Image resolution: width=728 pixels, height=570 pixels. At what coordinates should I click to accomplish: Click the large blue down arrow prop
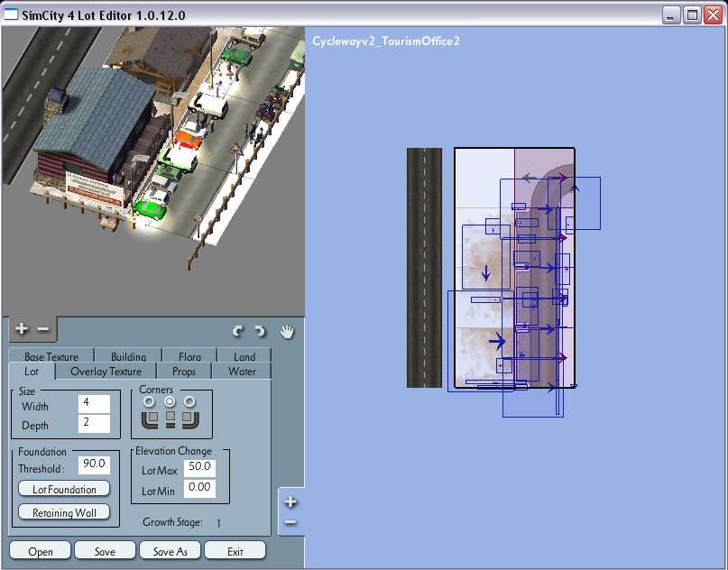[x=486, y=273]
